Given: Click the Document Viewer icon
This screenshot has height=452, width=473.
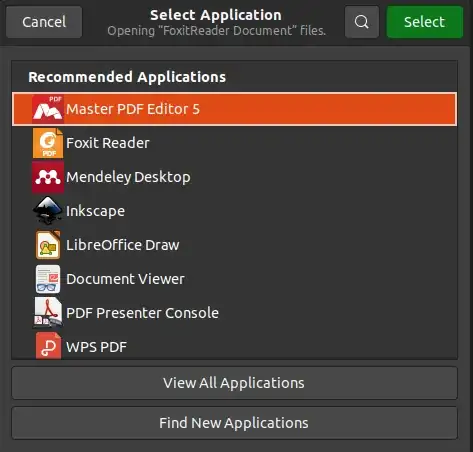Looking at the screenshot, I should tap(48, 279).
